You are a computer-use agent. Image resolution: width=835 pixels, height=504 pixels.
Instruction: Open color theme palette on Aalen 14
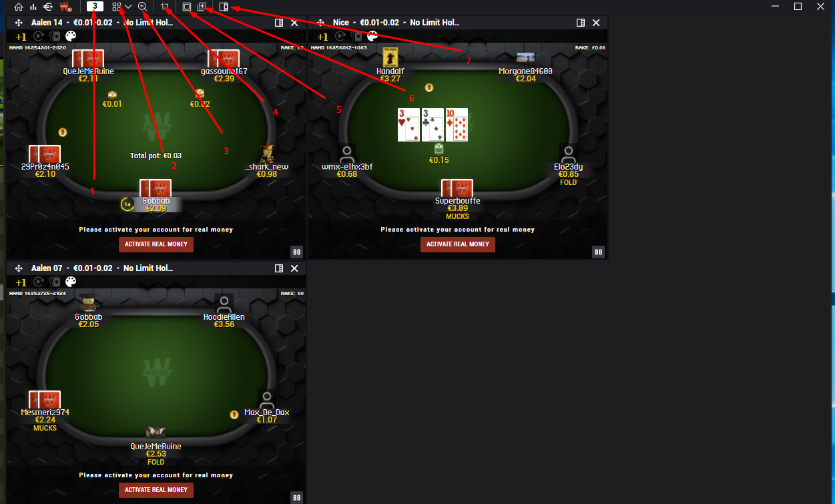coord(71,37)
